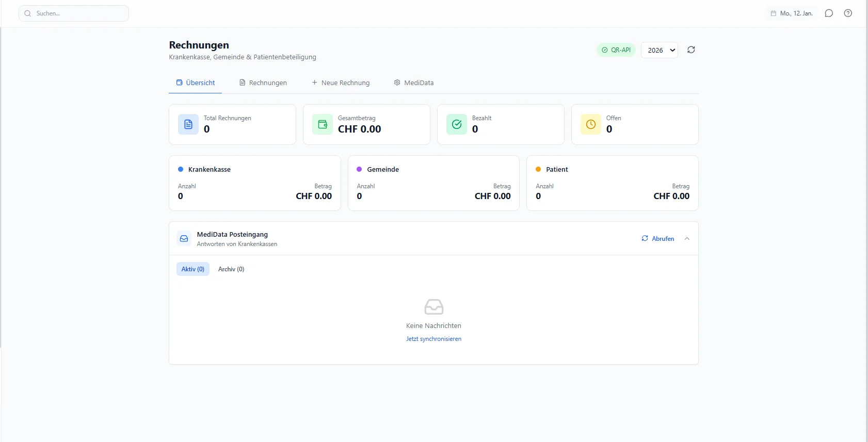Open the help question mark icon

[x=848, y=13]
